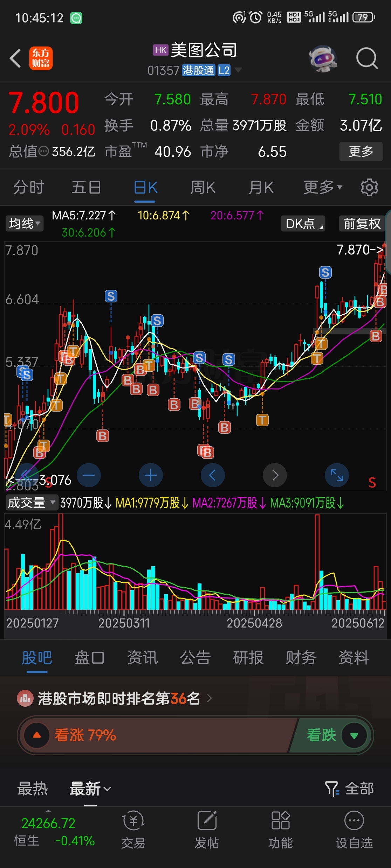Expand chart to fullscreen icon
Viewport: 391px width, 868px height.
point(337,475)
